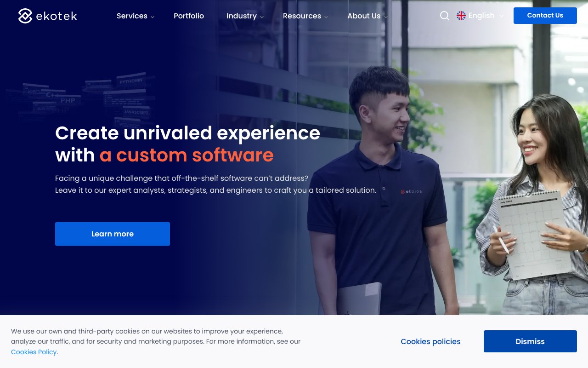This screenshot has width=588, height=368.
Task: Dismiss the cookie banner
Action: (x=530, y=341)
